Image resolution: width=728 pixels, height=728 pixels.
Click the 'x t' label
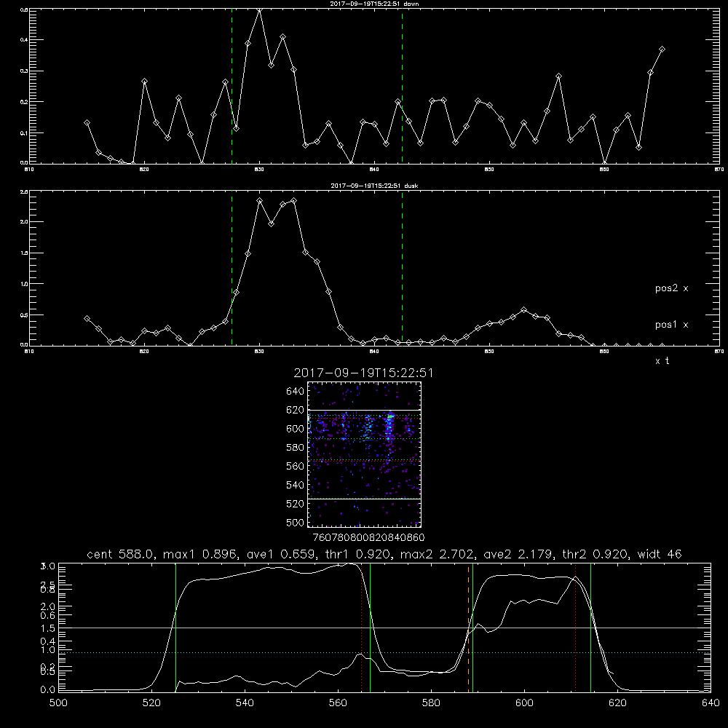[x=662, y=361]
